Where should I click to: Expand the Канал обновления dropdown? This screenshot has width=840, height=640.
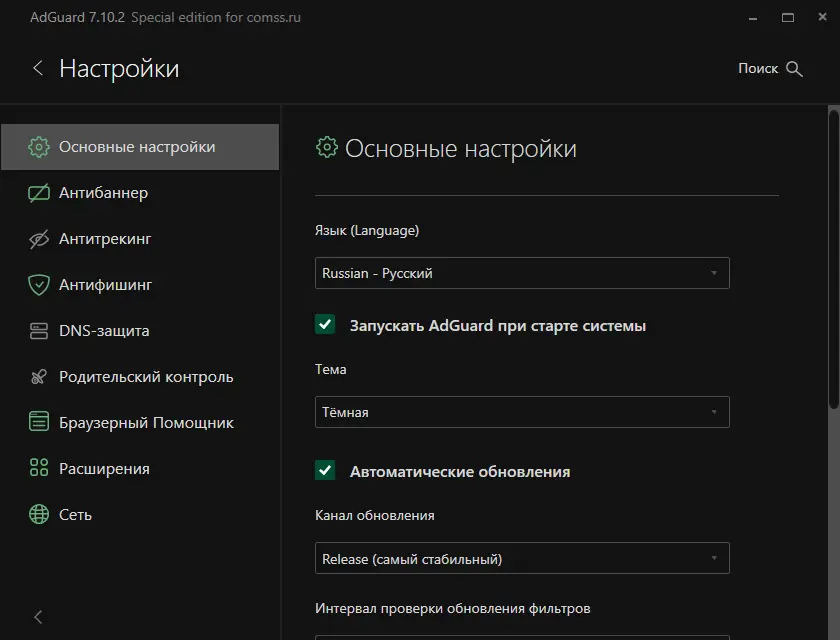pos(522,557)
